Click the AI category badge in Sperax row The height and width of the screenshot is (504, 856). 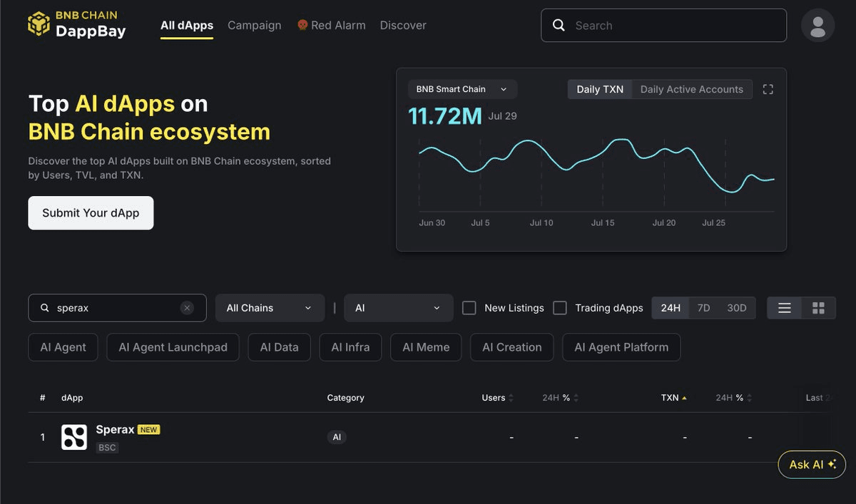337,437
